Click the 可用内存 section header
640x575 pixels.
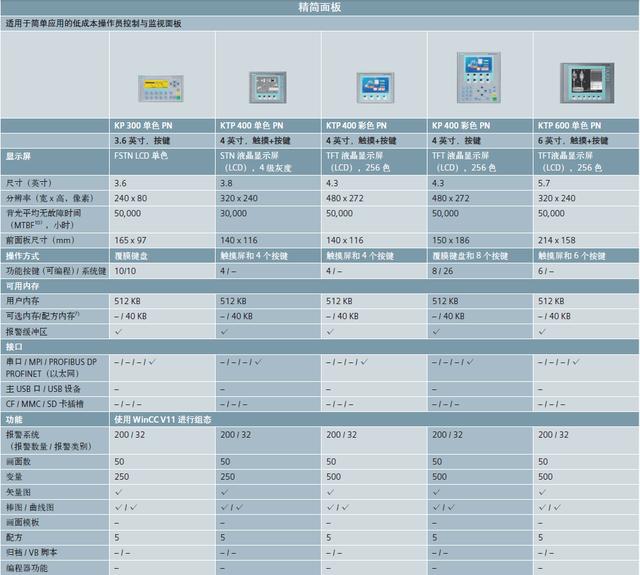click(22, 286)
